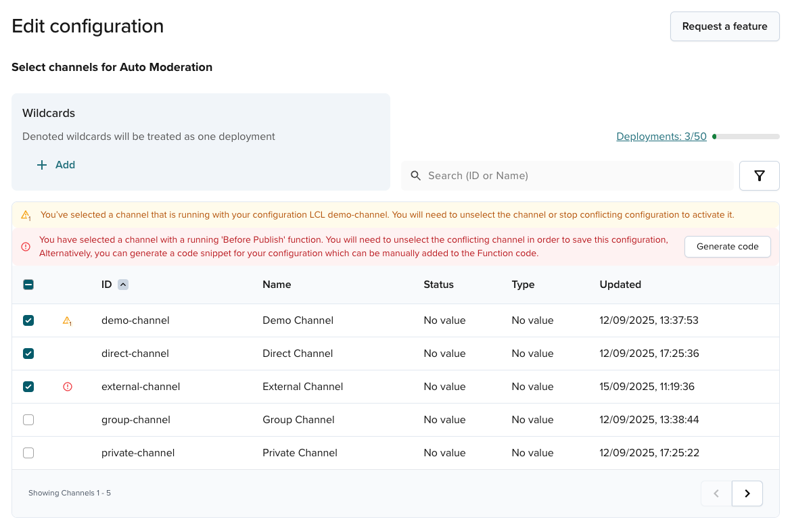Click Generate code in the error banner
This screenshot has width=790, height=532.
(x=727, y=247)
